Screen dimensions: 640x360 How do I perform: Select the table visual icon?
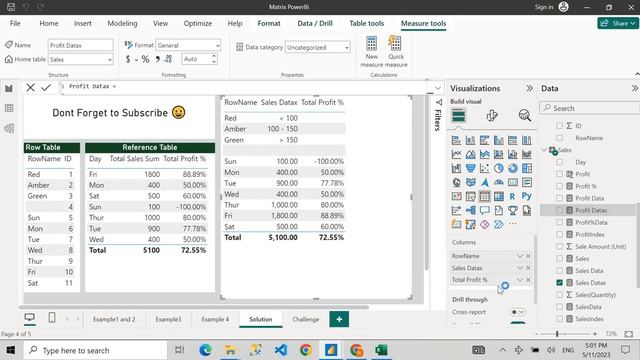pyautogui.click(x=484, y=196)
